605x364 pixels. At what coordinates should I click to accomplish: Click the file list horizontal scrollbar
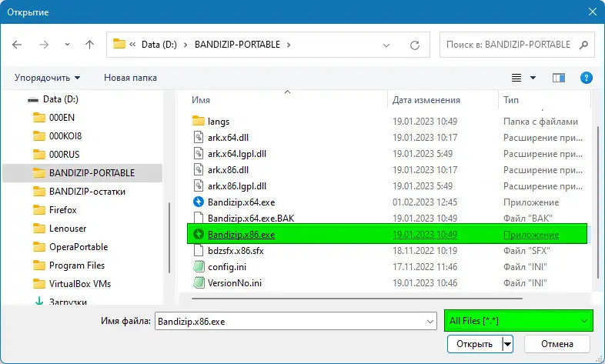[x=357, y=298]
